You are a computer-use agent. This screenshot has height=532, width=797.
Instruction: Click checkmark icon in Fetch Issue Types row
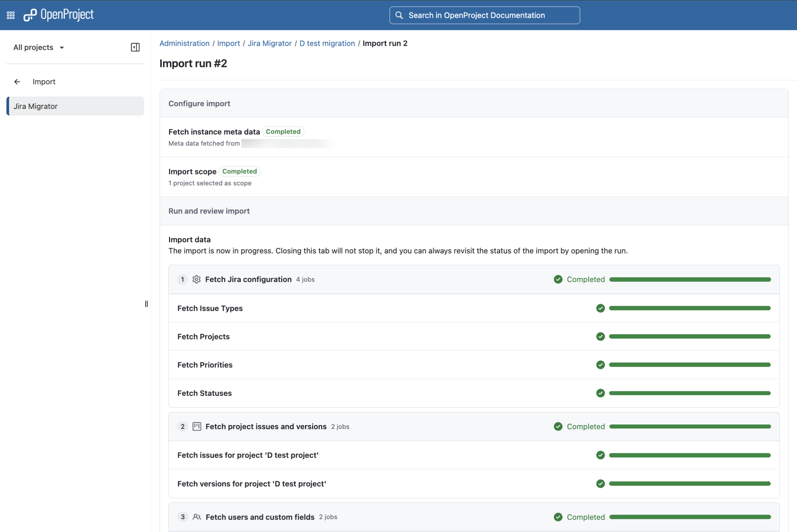[x=600, y=308]
